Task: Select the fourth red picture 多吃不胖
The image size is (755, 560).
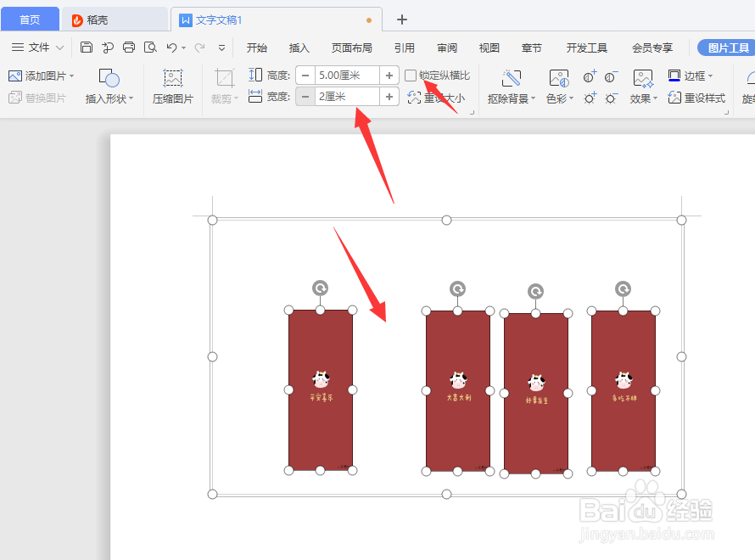Action: 623,391
